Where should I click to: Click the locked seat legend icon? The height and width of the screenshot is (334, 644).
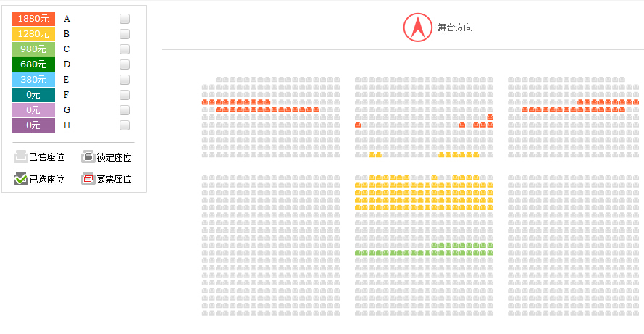coord(88,156)
